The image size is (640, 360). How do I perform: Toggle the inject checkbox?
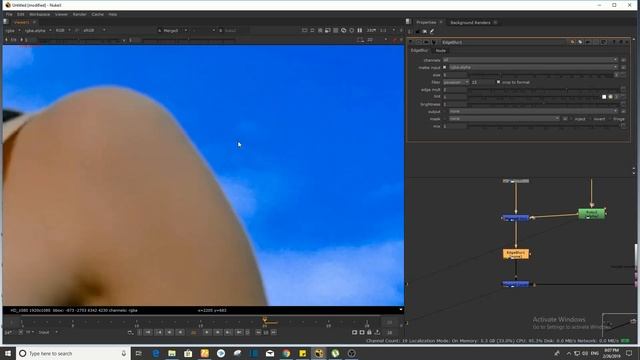coord(571,119)
